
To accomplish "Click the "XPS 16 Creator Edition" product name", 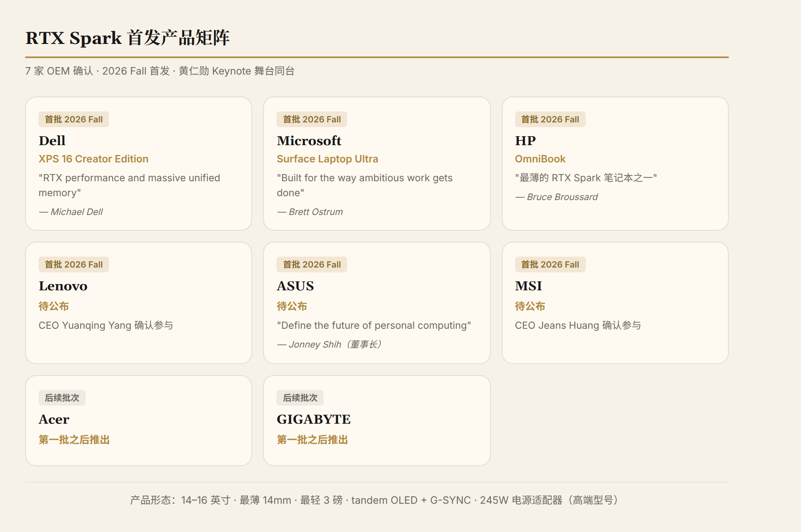I will (93, 159).
